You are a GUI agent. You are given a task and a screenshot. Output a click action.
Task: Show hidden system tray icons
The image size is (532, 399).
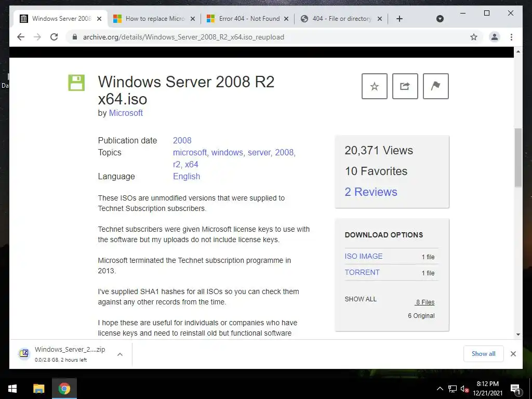440,389
